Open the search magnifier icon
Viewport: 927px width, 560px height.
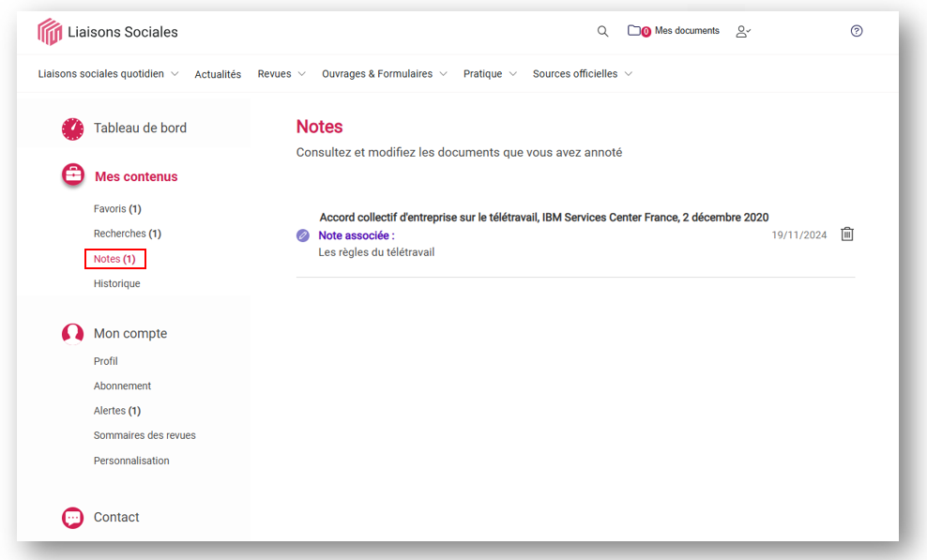(602, 31)
